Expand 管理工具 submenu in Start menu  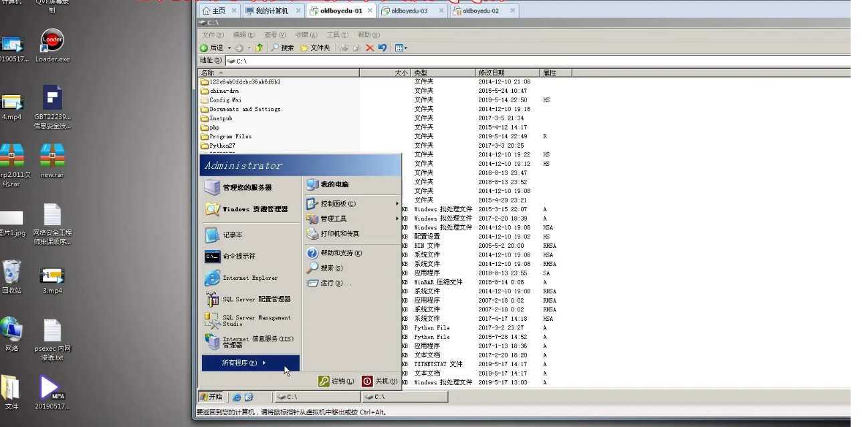pyautogui.click(x=352, y=219)
